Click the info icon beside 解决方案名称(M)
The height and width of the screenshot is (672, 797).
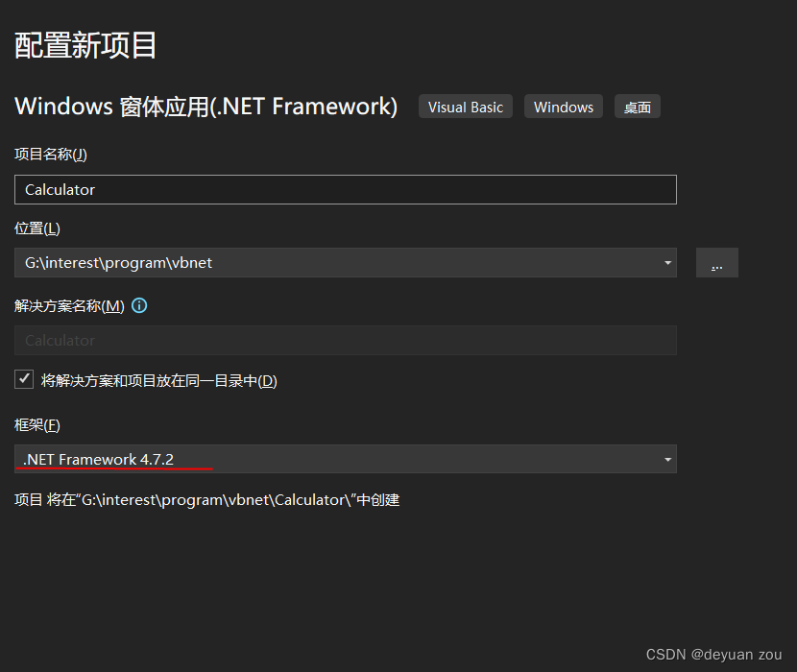pos(139,304)
